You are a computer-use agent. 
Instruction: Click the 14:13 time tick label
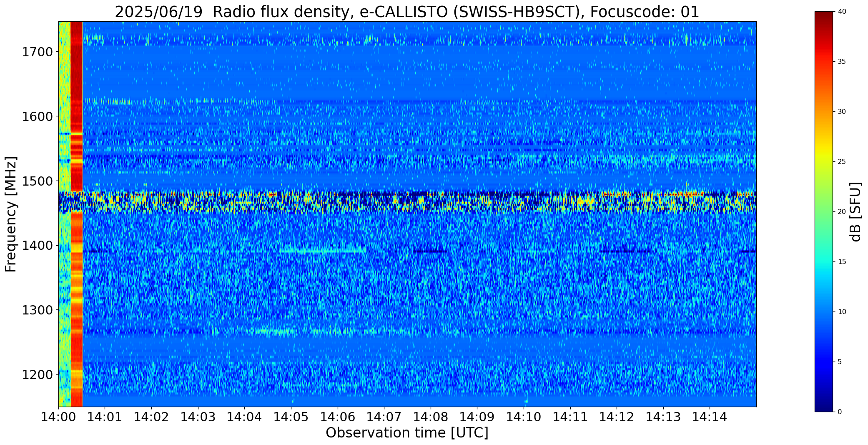pyautogui.click(x=663, y=417)
